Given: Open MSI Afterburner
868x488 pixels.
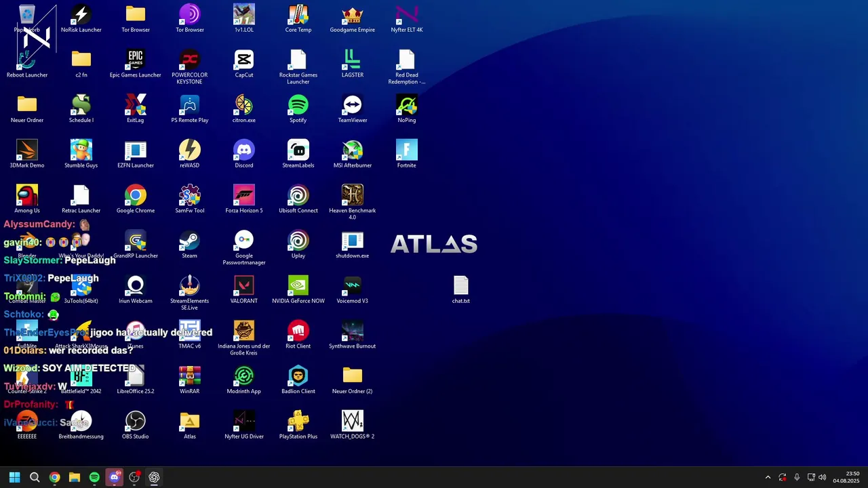Looking at the screenshot, I should point(353,154).
